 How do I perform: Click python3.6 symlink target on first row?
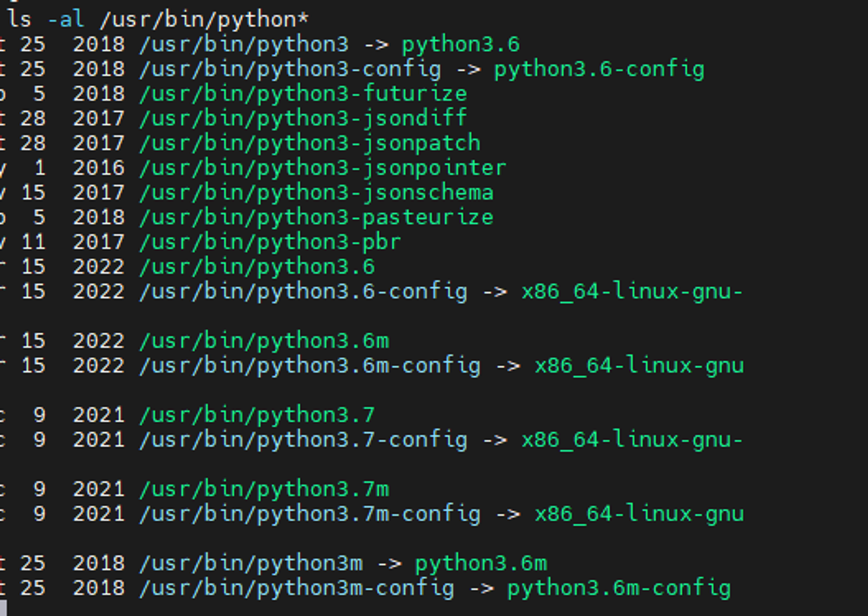[x=460, y=45]
